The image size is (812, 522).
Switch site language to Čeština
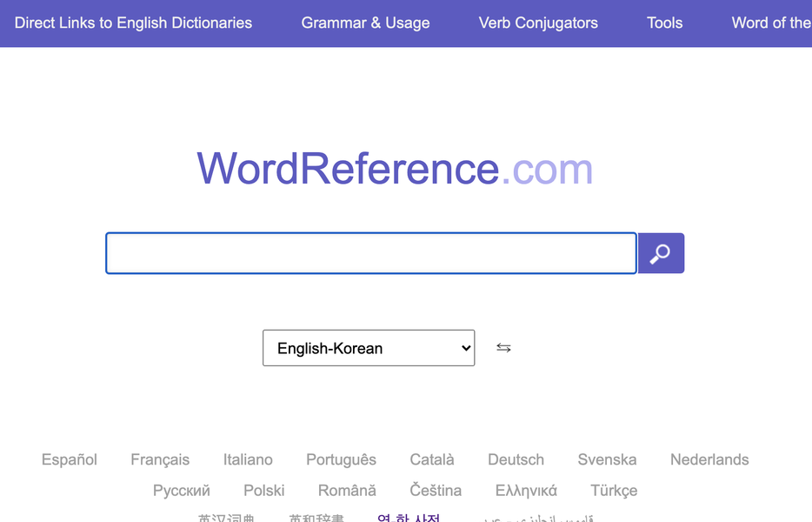(436, 491)
